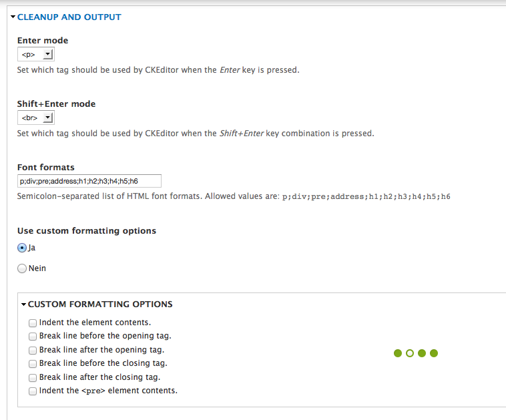
Task: Toggle Indent the pre element contents
Action: (33, 391)
